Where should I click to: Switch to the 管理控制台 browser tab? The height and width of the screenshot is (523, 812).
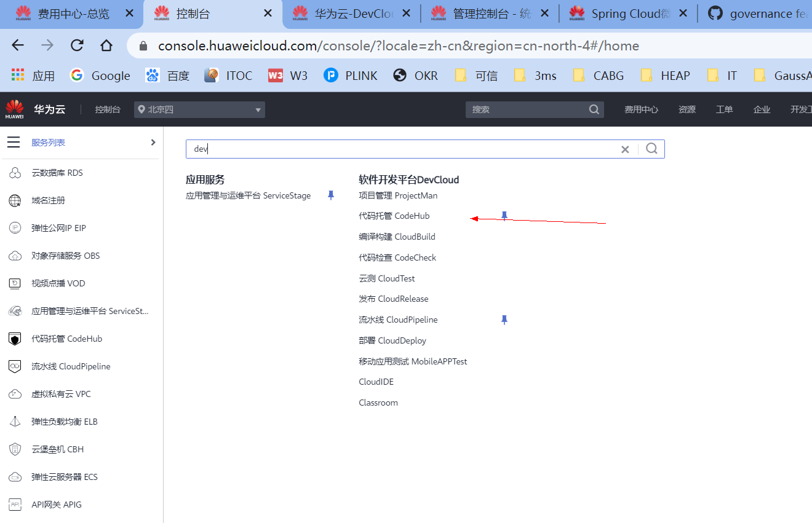(x=491, y=14)
